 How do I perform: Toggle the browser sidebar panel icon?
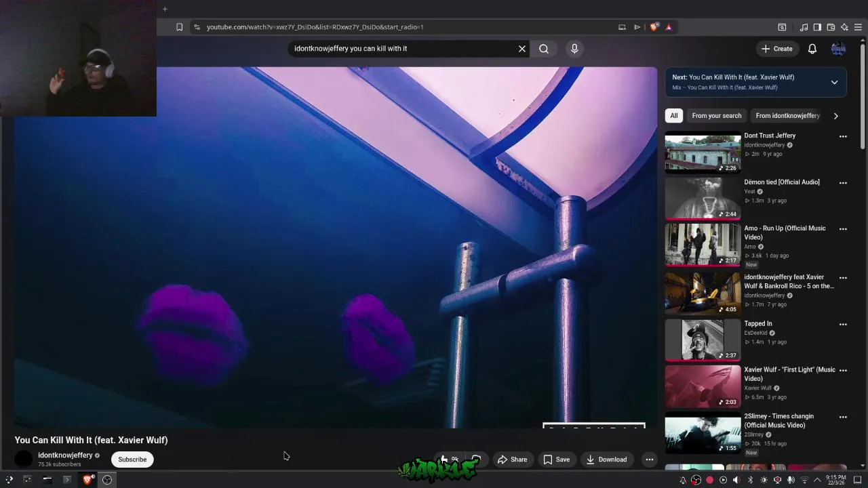[817, 27]
